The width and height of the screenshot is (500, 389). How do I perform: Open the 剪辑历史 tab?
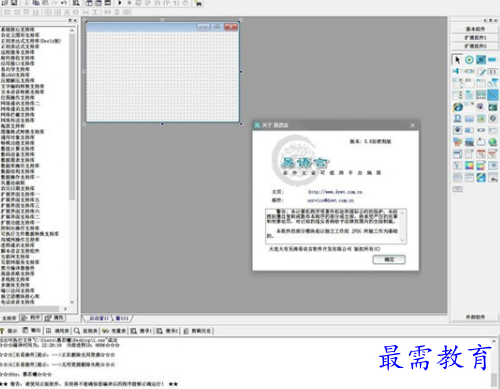(198, 331)
